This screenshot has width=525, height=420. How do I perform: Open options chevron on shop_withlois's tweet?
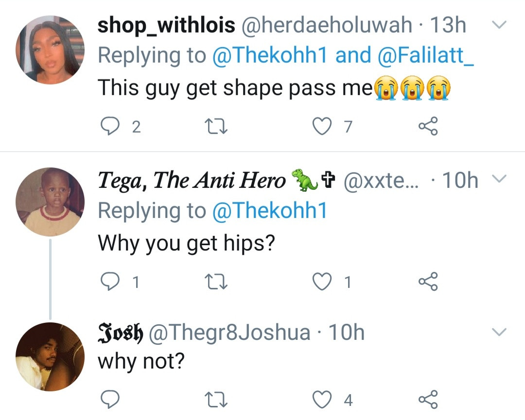pyautogui.click(x=499, y=24)
